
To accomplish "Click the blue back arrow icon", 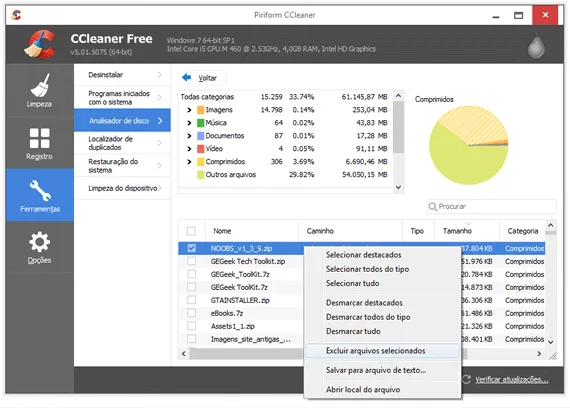I will (186, 77).
